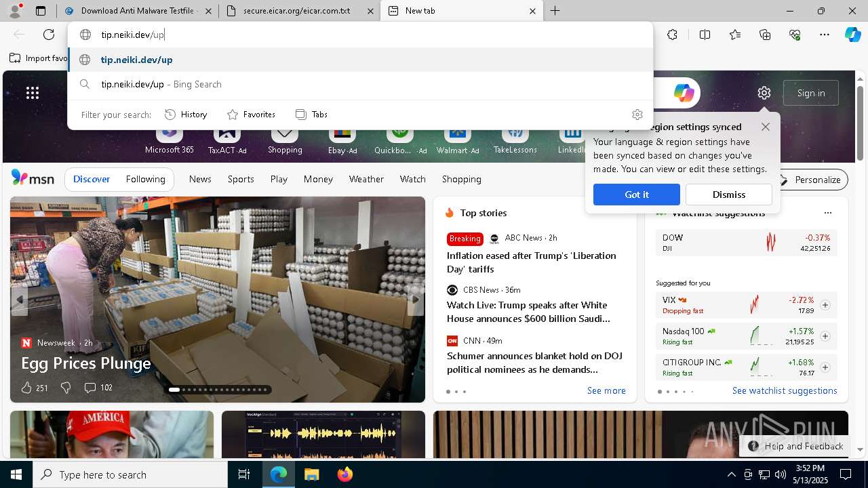868x488 pixels.
Task: Open Windows Start menu
Action: pos(16,474)
